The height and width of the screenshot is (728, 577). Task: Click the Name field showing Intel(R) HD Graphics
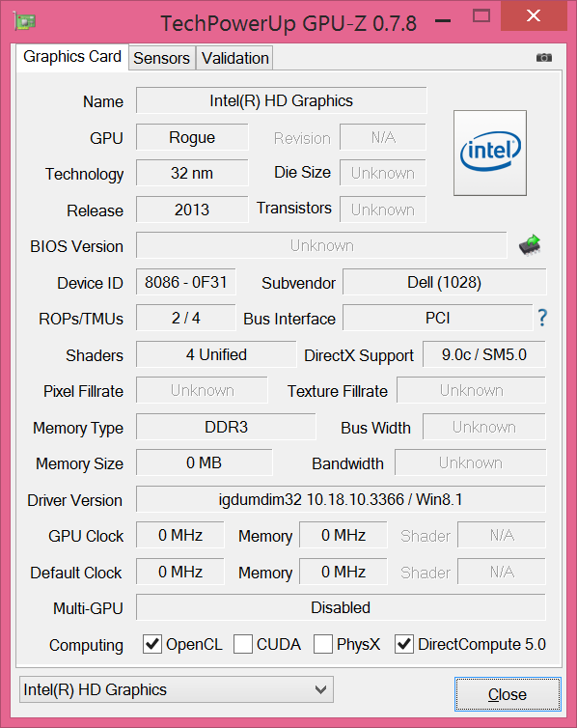coord(281,100)
